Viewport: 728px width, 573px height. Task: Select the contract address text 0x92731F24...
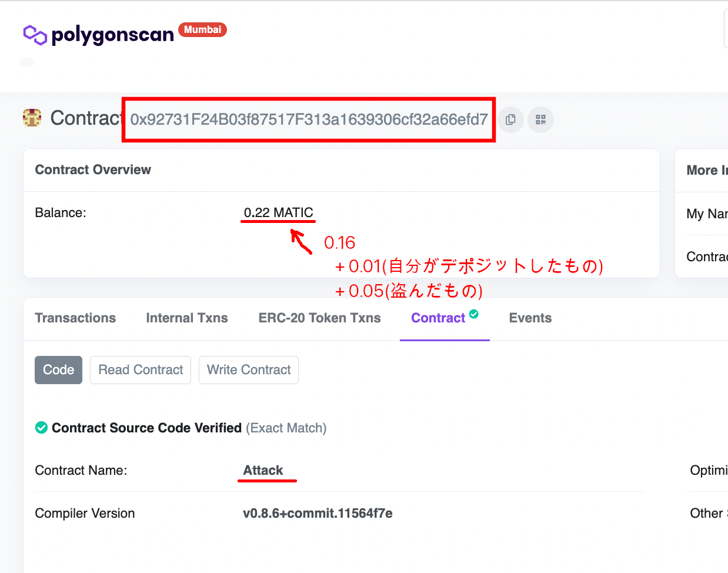(309, 119)
